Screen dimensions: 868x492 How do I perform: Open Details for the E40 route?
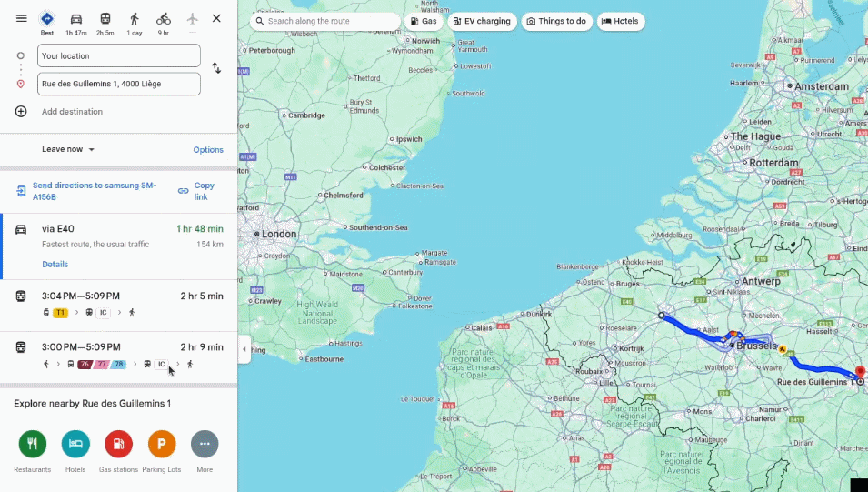point(55,265)
